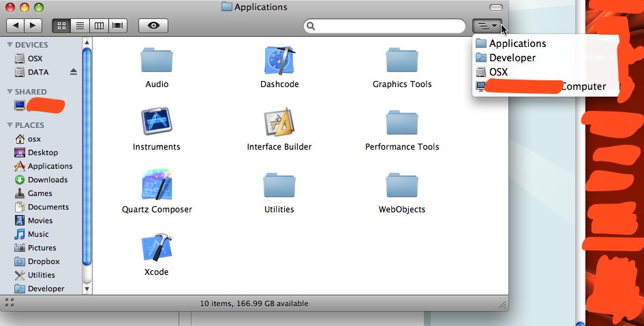
Task: Select the Dashcode app icon
Action: click(279, 61)
